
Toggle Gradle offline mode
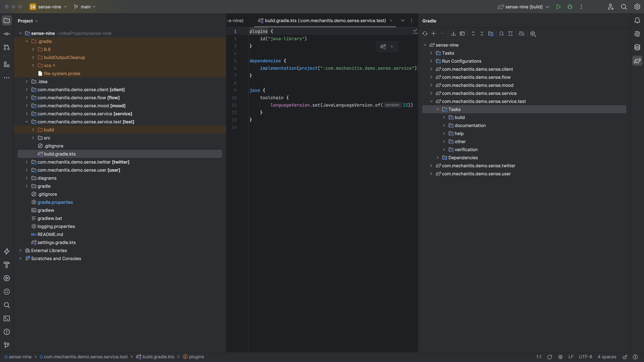point(522,34)
